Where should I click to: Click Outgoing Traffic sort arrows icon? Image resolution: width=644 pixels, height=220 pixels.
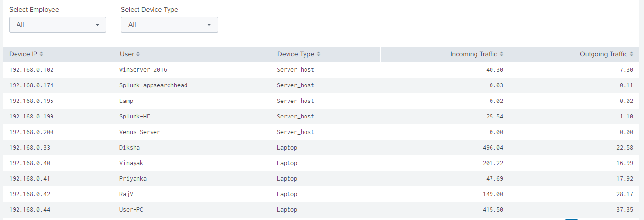(x=631, y=54)
